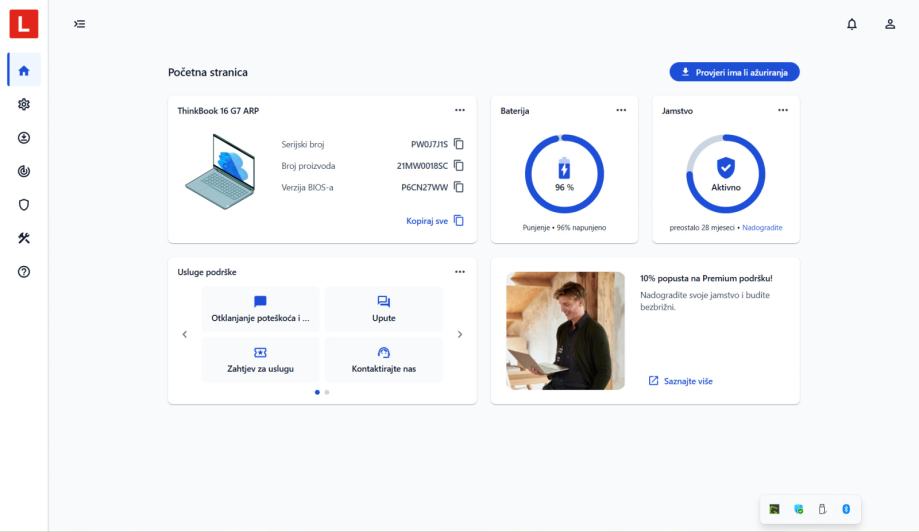Click the red Lenovo L logo
Viewport: 919px width, 532px height.
click(x=24, y=24)
